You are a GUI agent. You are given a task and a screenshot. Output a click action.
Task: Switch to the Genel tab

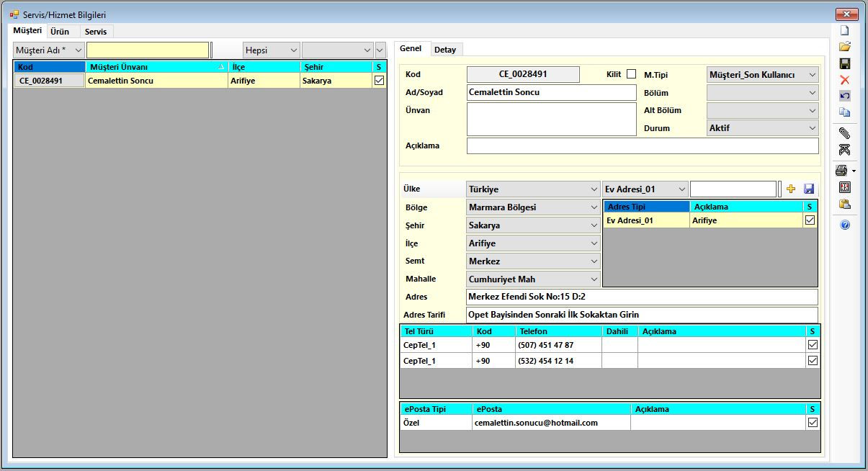click(x=411, y=48)
